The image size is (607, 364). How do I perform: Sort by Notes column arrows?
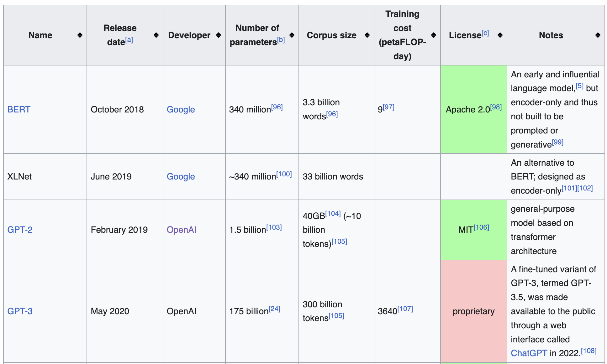(598, 35)
